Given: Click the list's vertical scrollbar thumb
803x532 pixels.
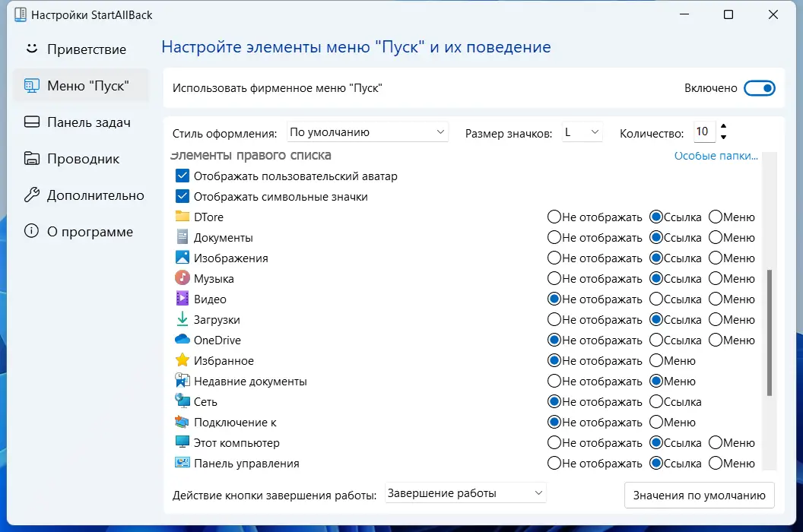Looking at the screenshot, I should 770,332.
